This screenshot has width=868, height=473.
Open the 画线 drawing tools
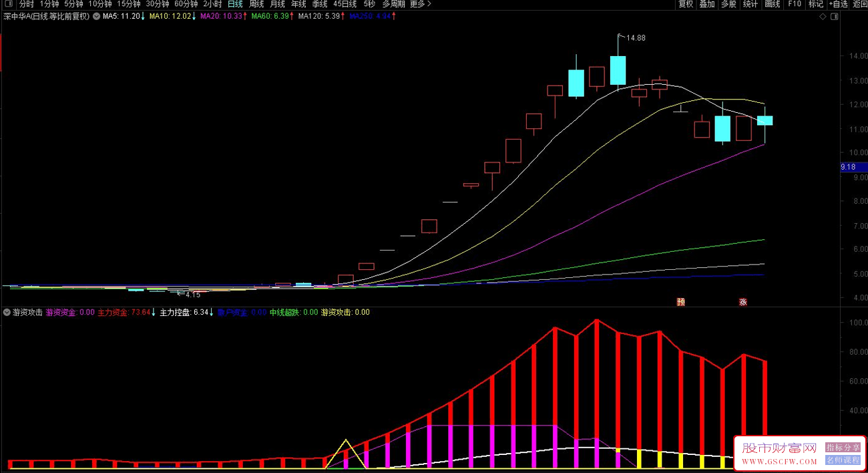click(x=772, y=4)
